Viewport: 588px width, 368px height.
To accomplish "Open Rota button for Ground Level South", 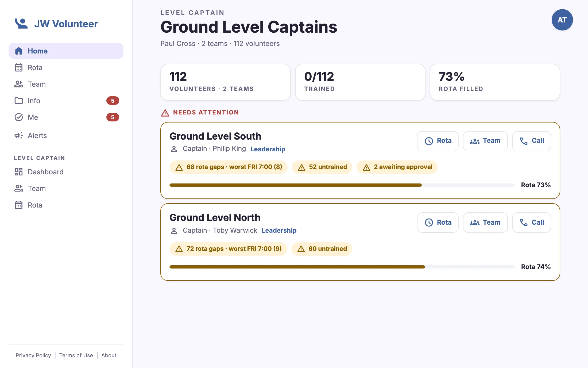I will pos(438,141).
